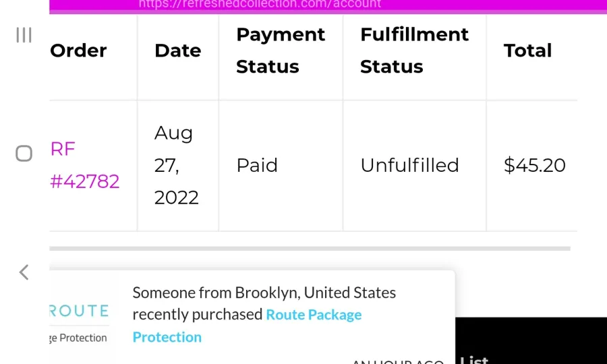Viewport: 607px width, 364px height.
Task: Click the Aug 27, 2022 date cell
Action: [177, 165]
